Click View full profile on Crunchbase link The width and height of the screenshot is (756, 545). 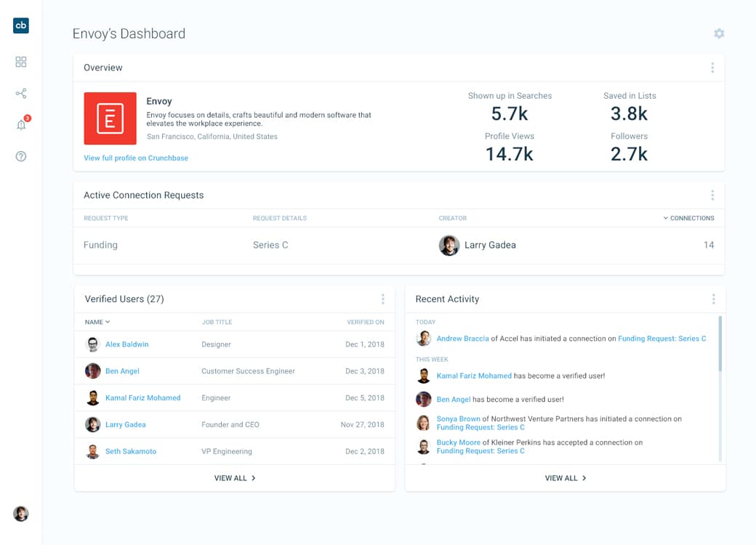click(136, 158)
